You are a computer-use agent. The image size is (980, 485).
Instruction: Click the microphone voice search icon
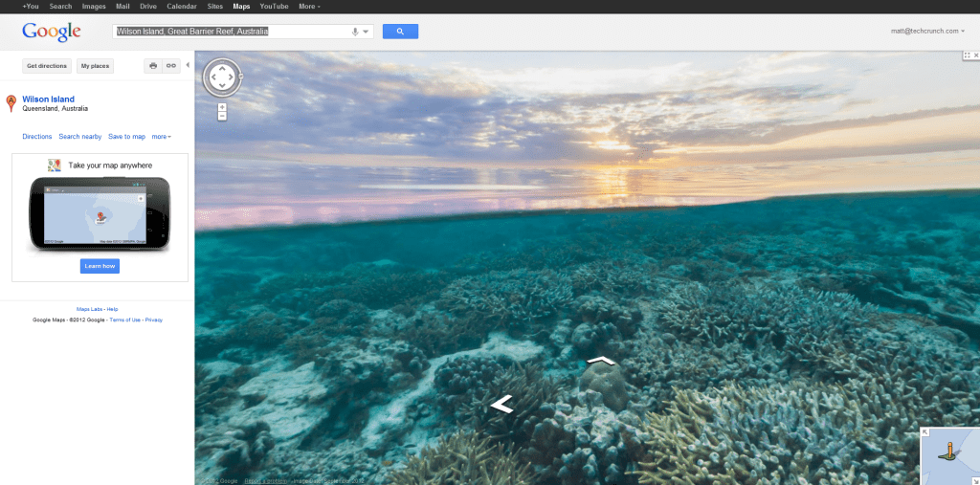[x=355, y=32]
